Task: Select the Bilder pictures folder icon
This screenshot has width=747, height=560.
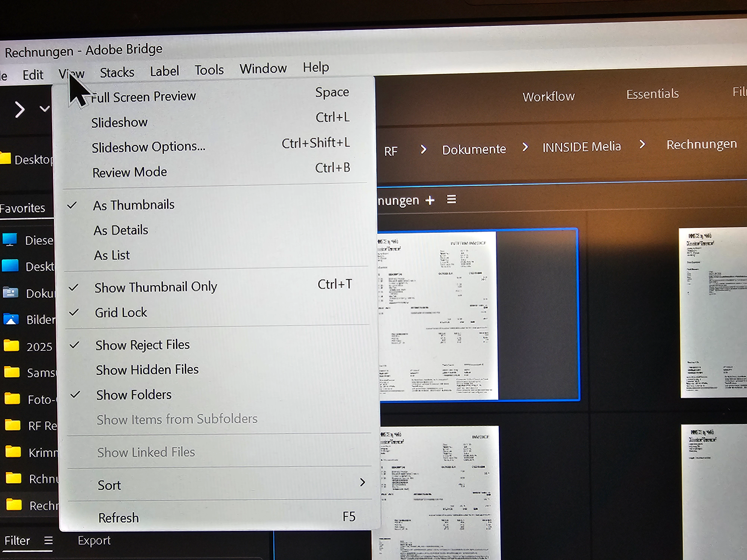Action: pos(11,319)
